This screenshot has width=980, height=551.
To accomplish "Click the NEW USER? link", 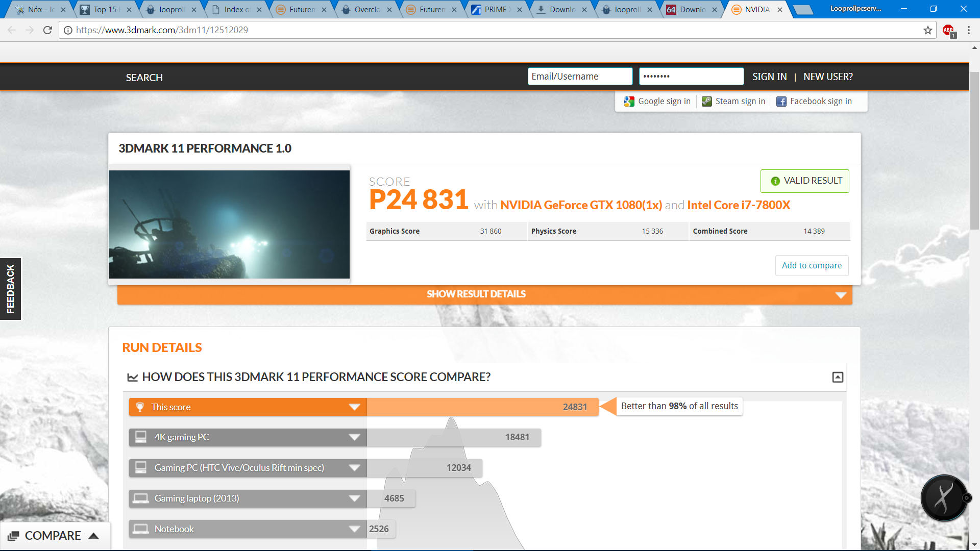I will point(828,77).
